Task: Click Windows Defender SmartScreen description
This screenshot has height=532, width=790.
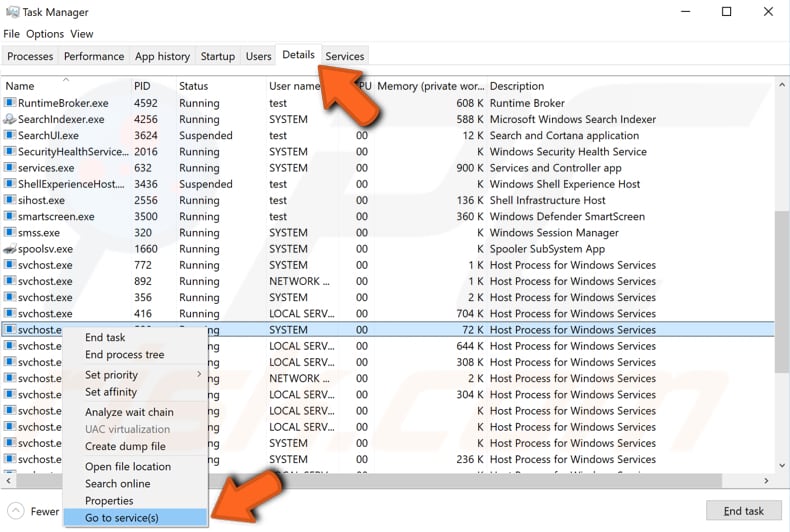Action: click(567, 216)
